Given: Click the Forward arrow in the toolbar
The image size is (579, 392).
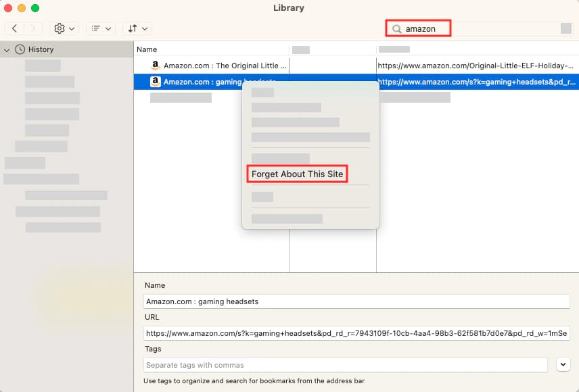Looking at the screenshot, I should pos(33,28).
